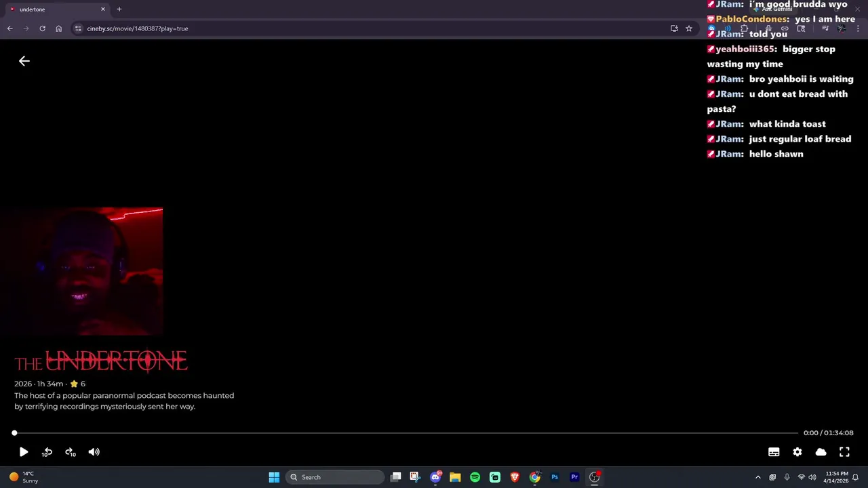Click the taskbar Search box
Viewport: 868px width, 488px height.
click(x=335, y=477)
